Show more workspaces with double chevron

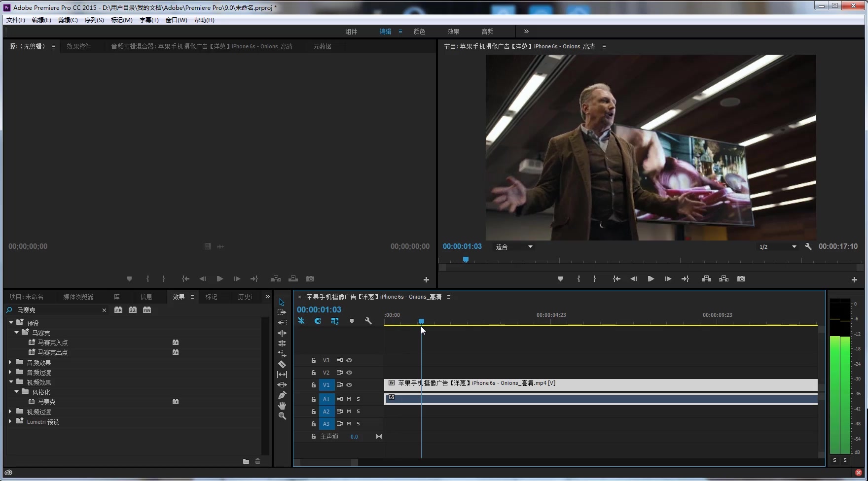coord(526,32)
